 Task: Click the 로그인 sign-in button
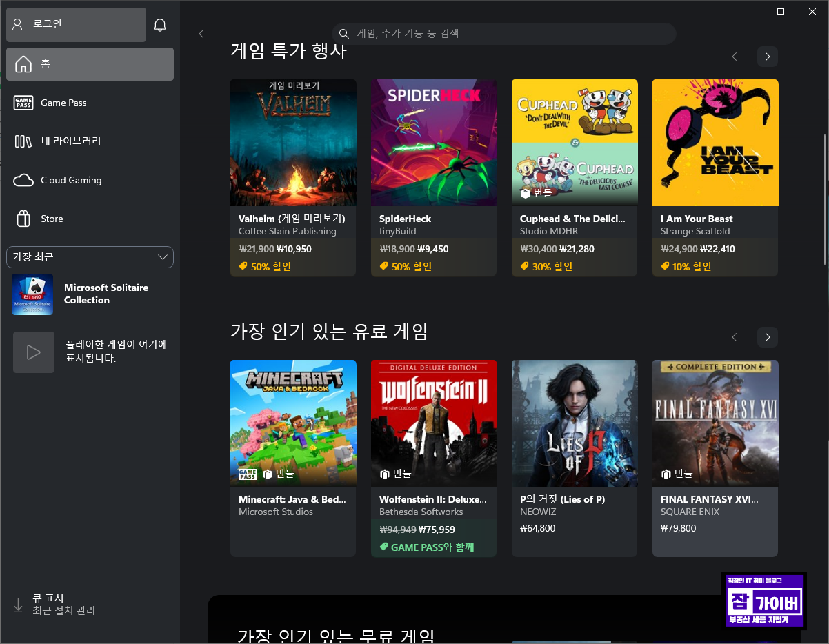pos(76,25)
